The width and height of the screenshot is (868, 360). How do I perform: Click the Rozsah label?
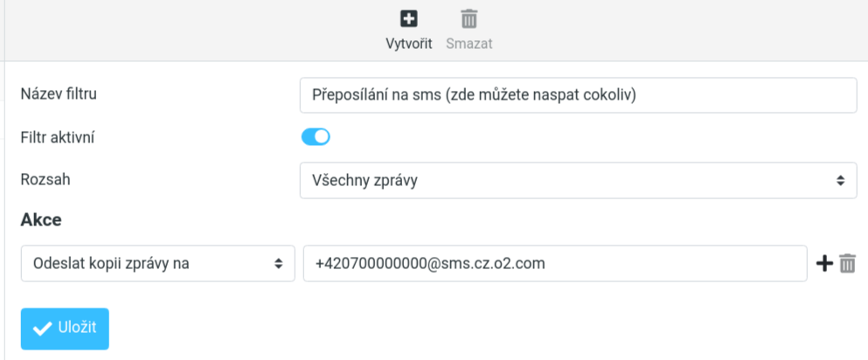click(x=45, y=179)
